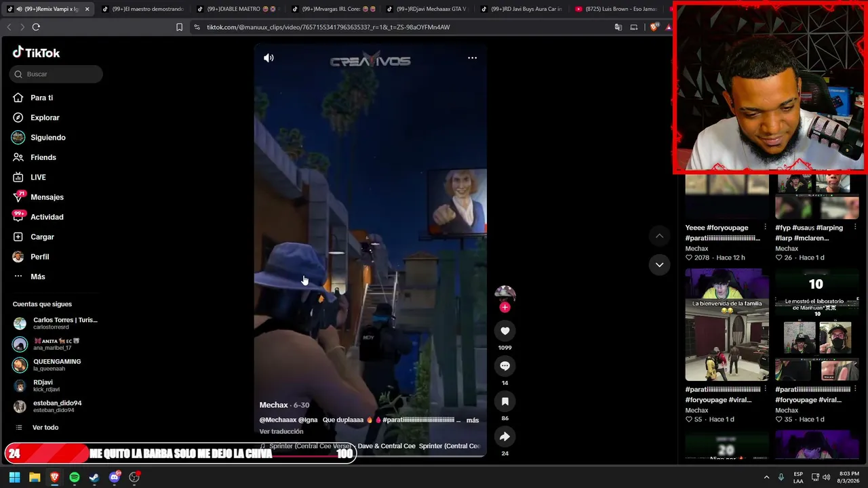Go back in the browser
This screenshot has width=868, height=488.
(x=9, y=27)
